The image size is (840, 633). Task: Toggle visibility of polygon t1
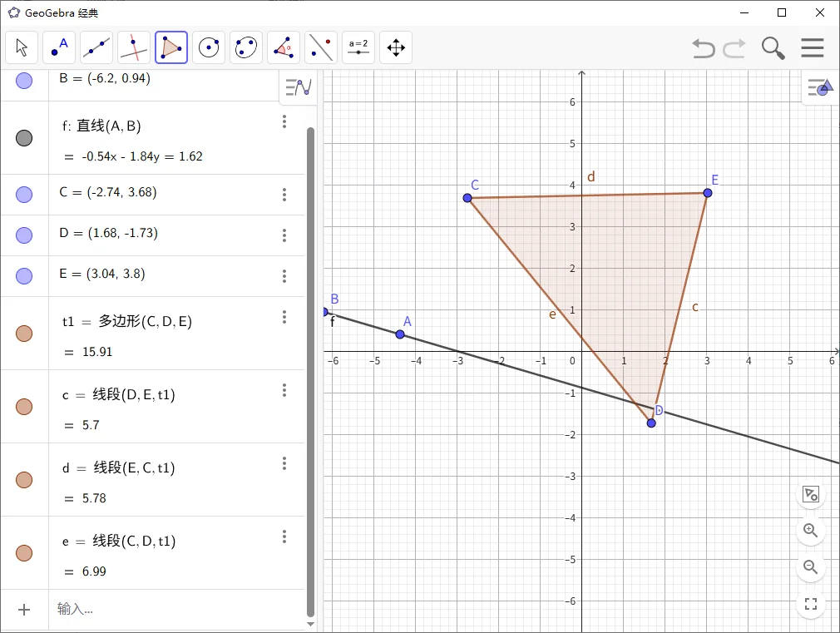click(24, 333)
